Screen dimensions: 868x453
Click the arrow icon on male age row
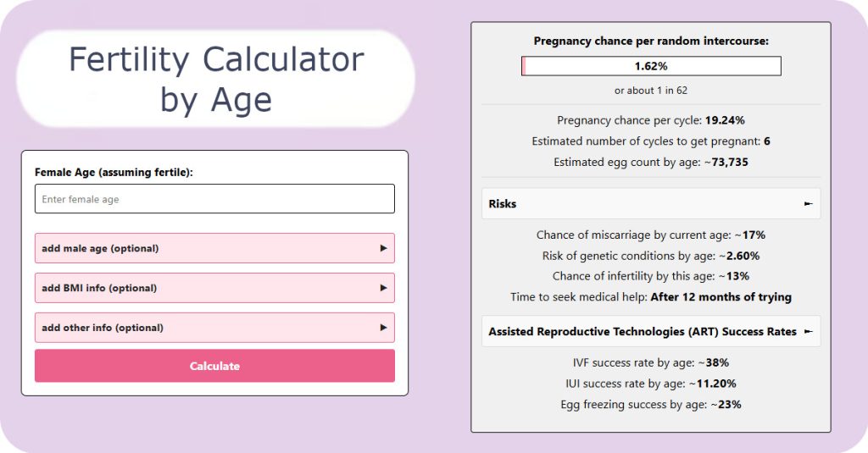383,248
